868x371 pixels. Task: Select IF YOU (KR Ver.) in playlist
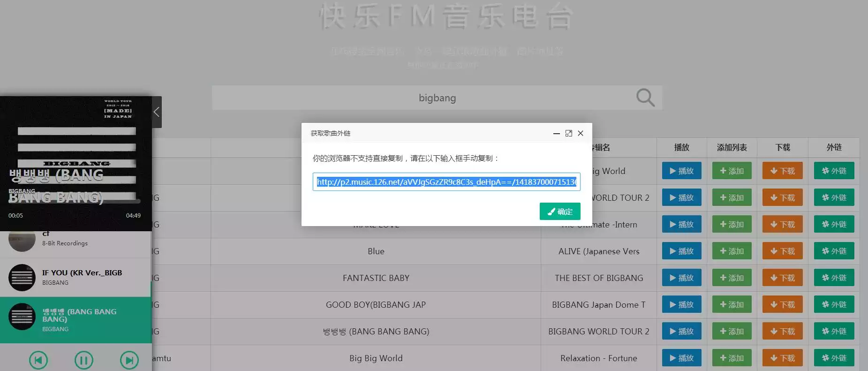75,277
